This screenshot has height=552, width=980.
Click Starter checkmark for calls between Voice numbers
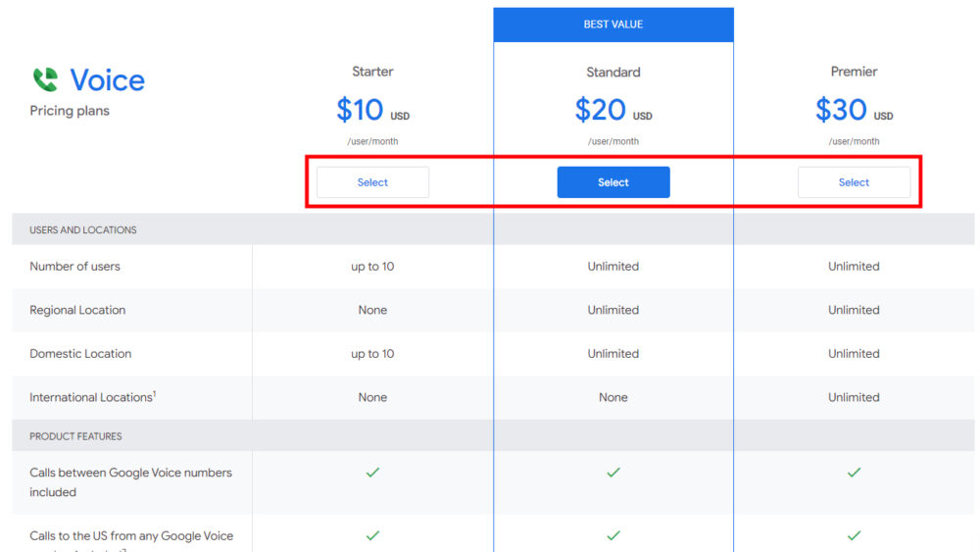(372, 473)
